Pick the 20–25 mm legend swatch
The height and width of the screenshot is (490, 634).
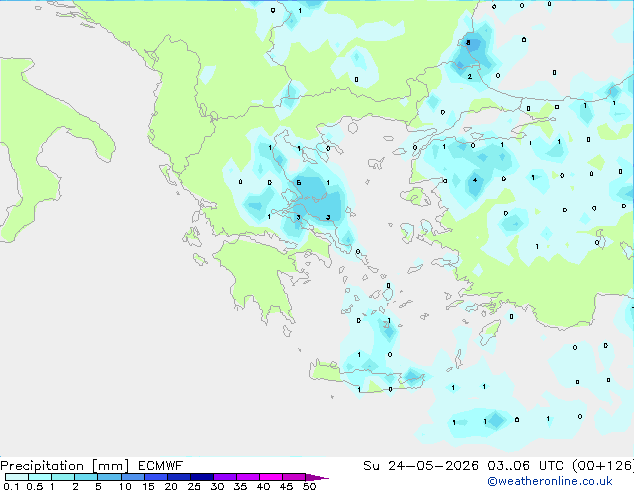coord(179,477)
